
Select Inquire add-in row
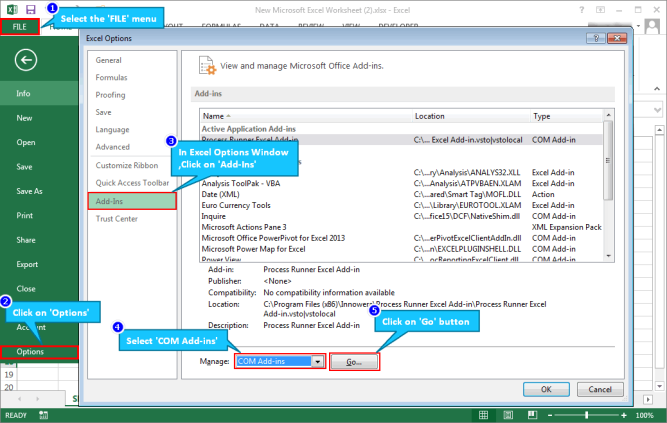point(402,216)
